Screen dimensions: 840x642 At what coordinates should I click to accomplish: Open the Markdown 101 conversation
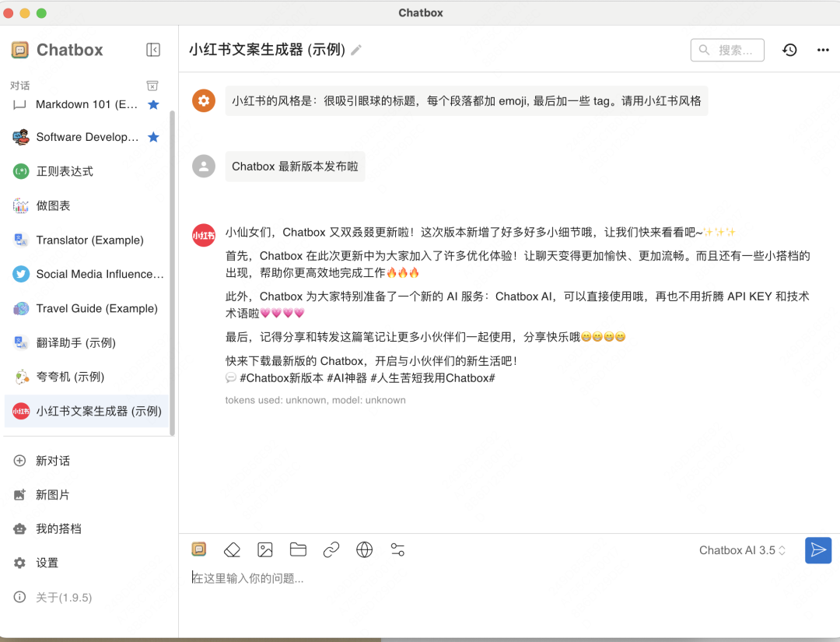(86, 104)
